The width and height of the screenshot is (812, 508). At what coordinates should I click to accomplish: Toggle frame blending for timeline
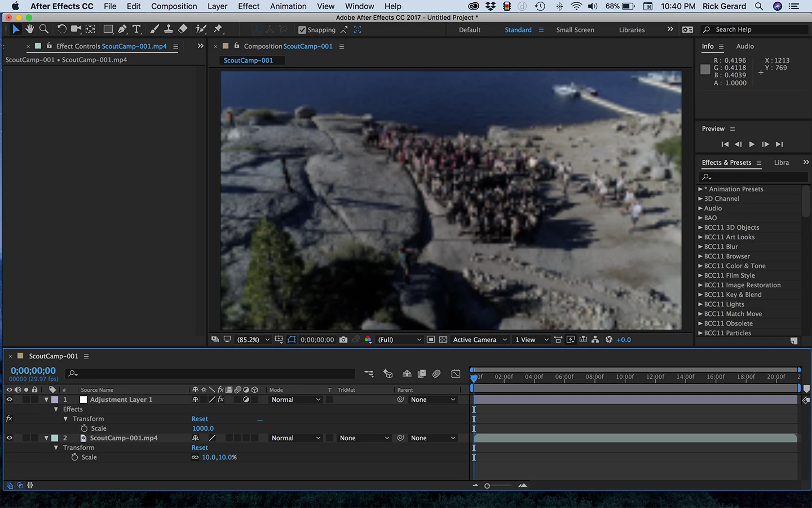tap(422, 374)
